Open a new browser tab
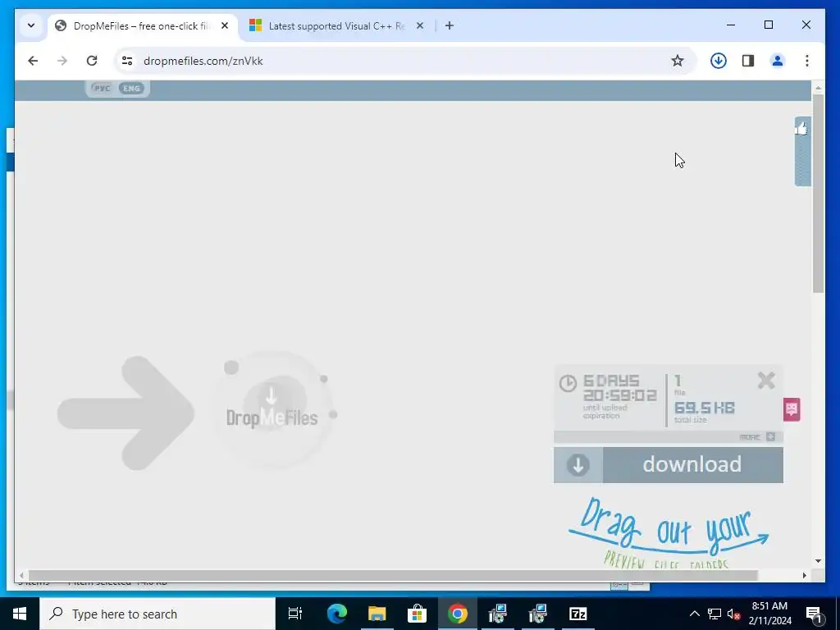The width and height of the screenshot is (840, 630). pos(450,25)
